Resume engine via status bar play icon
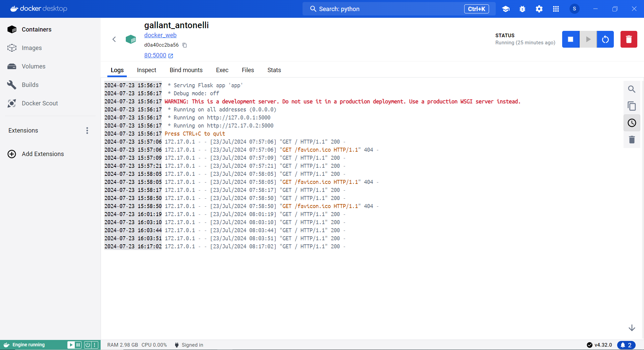Image resolution: width=644 pixels, height=350 pixels. [x=71, y=345]
